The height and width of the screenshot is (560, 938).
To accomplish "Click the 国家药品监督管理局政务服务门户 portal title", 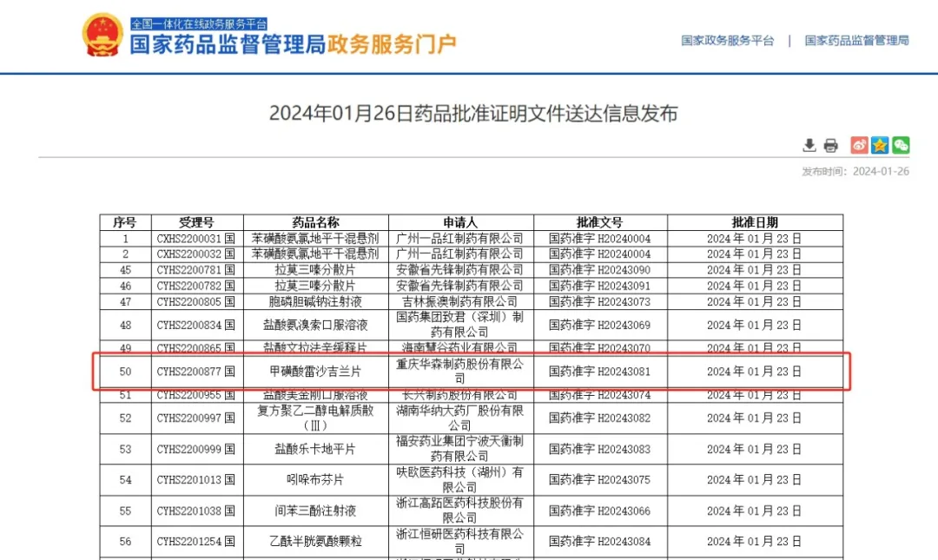I will (x=294, y=44).
